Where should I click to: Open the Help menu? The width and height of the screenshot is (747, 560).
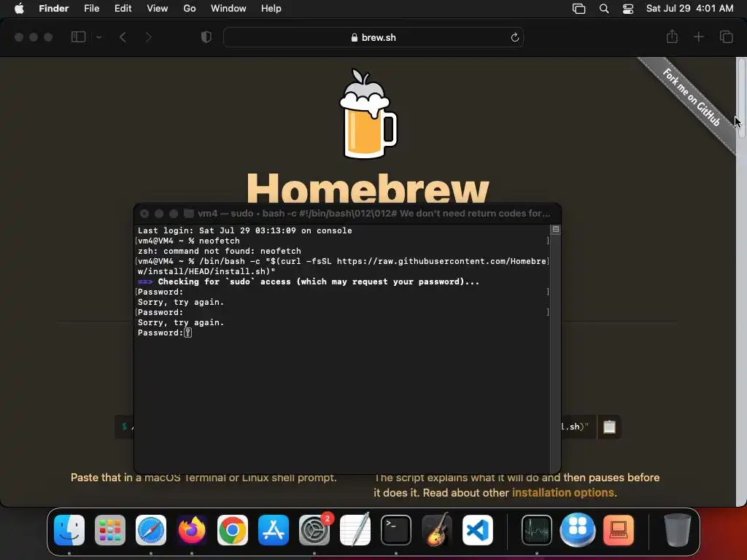tap(271, 9)
